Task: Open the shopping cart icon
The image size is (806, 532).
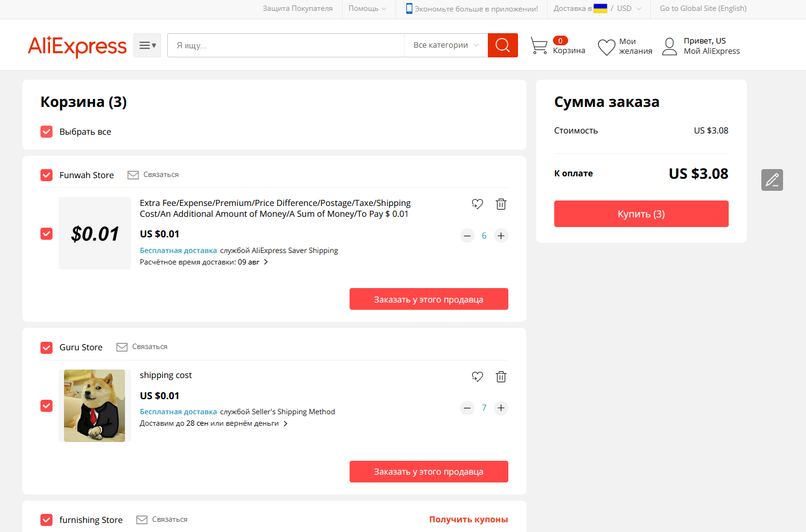Action: click(x=539, y=46)
